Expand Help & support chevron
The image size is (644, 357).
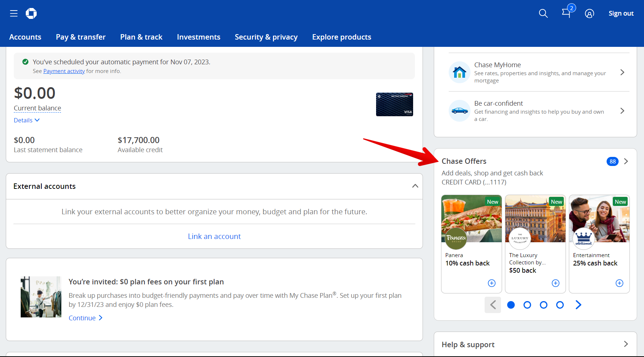tap(626, 344)
